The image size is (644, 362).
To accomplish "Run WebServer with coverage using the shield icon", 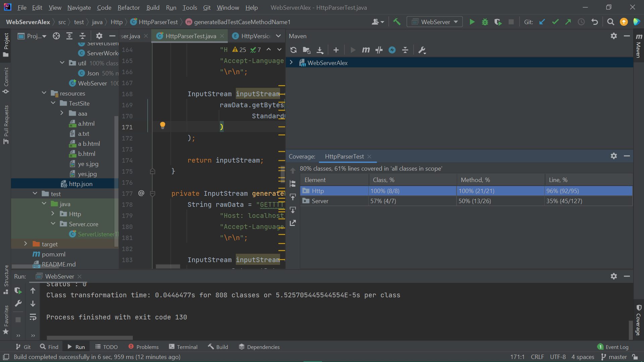I will click(x=498, y=21).
